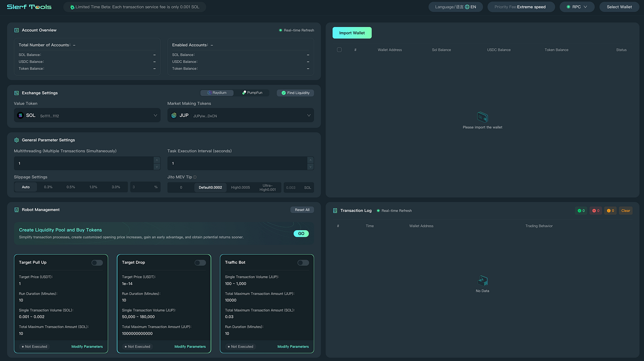Click the No Data placeholder icon

[483, 281]
